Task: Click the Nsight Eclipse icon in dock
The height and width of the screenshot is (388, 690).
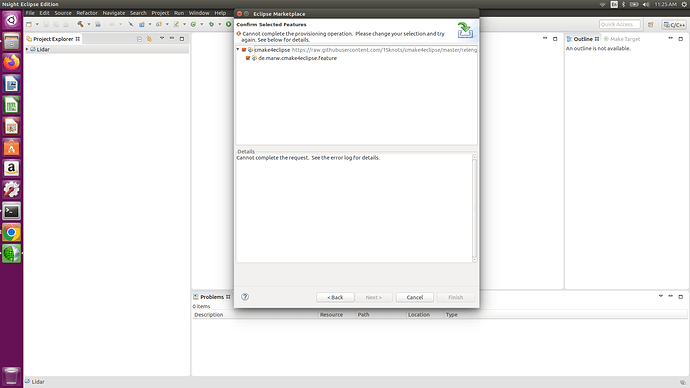Action: 11,253
